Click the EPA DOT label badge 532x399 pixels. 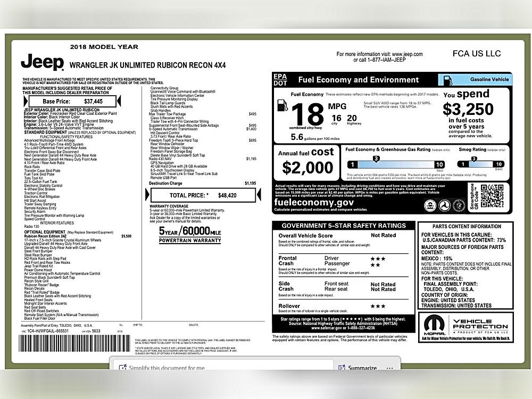pos(280,80)
